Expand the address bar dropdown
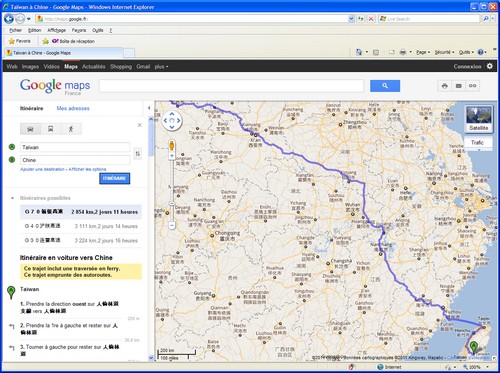This screenshot has width=500, height=373. pyautogui.click(x=351, y=19)
